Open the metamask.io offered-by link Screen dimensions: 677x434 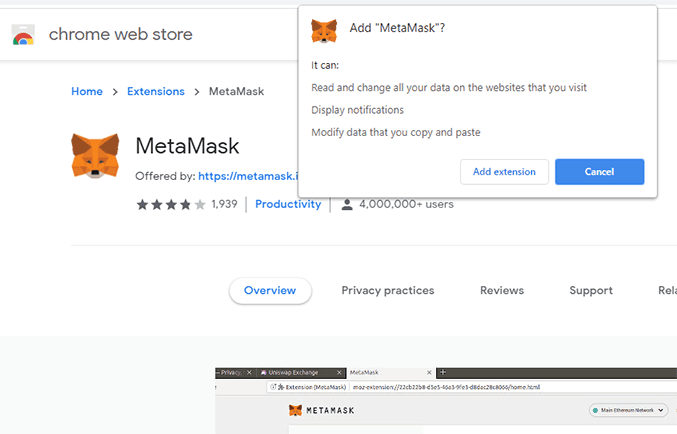[248, 176]
